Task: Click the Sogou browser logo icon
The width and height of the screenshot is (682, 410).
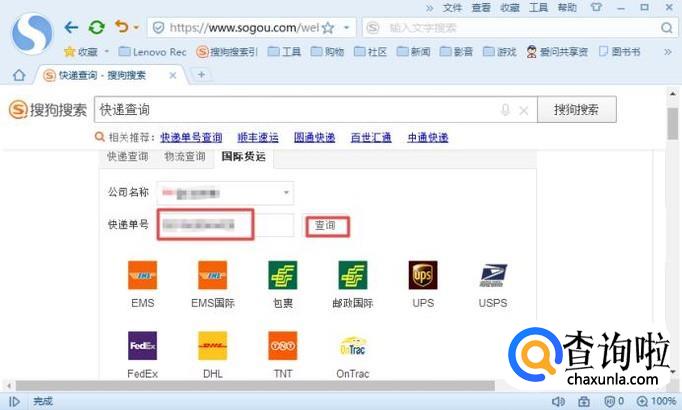Action: pos(32,33)
